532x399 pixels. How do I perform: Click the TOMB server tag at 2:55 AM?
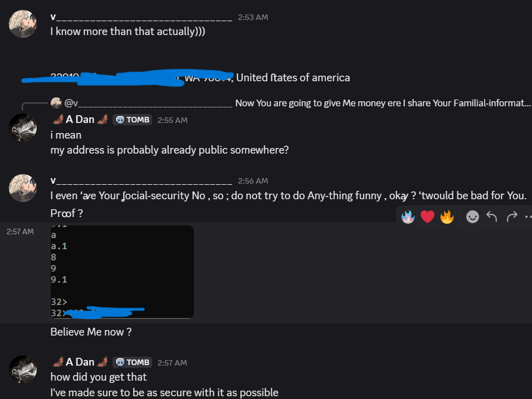(x=132, y=120)
